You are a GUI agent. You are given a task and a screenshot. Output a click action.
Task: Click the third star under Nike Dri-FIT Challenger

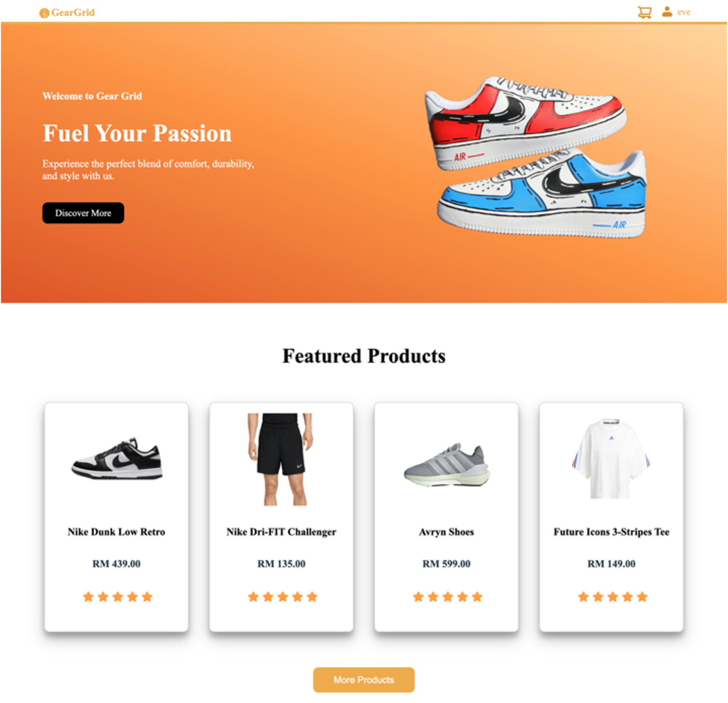pyautogui.click(x=283, y=597)
